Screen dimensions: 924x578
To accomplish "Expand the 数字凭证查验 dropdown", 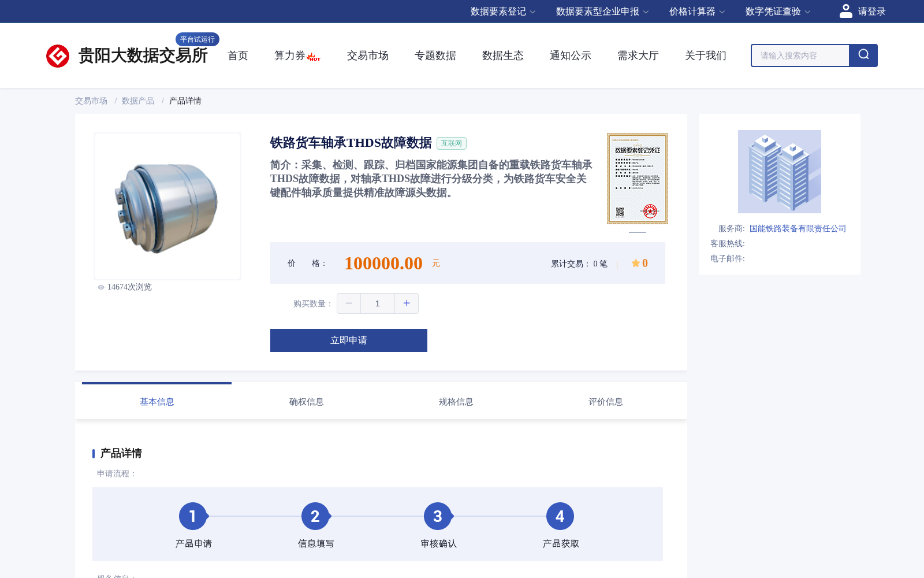I will (x=778, y=12).
